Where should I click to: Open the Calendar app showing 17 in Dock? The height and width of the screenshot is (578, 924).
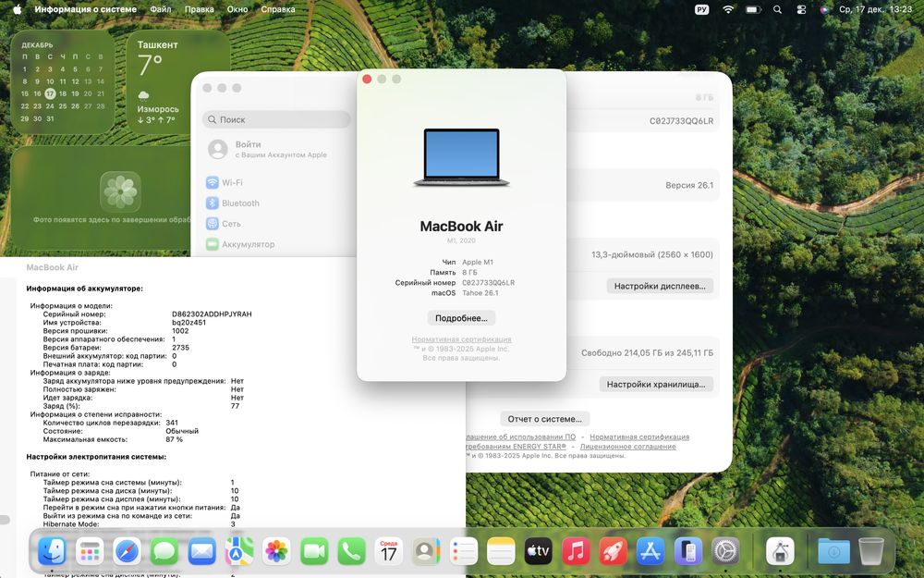tap(389, 552)
